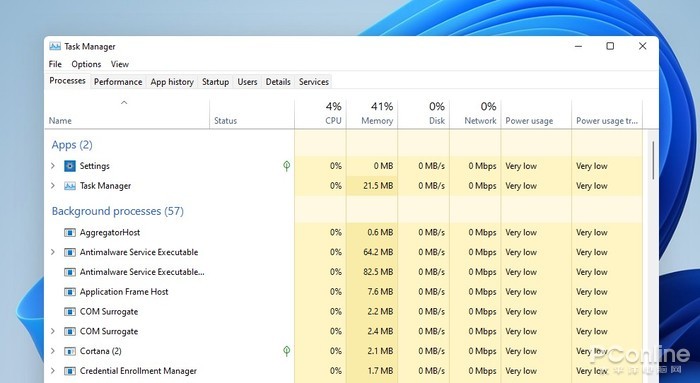Click the Task Manager row icon

70,186
